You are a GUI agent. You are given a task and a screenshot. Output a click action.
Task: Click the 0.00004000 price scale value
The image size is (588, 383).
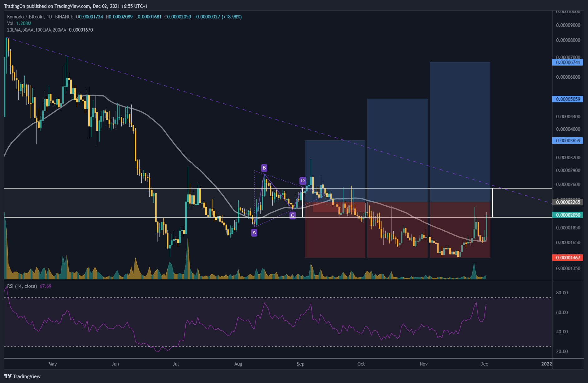pos(568,129)
